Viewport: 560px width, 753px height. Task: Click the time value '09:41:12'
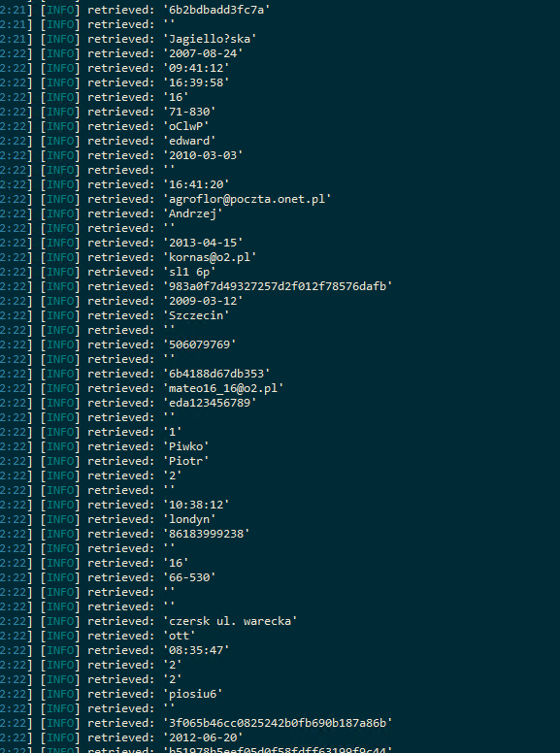196,68
